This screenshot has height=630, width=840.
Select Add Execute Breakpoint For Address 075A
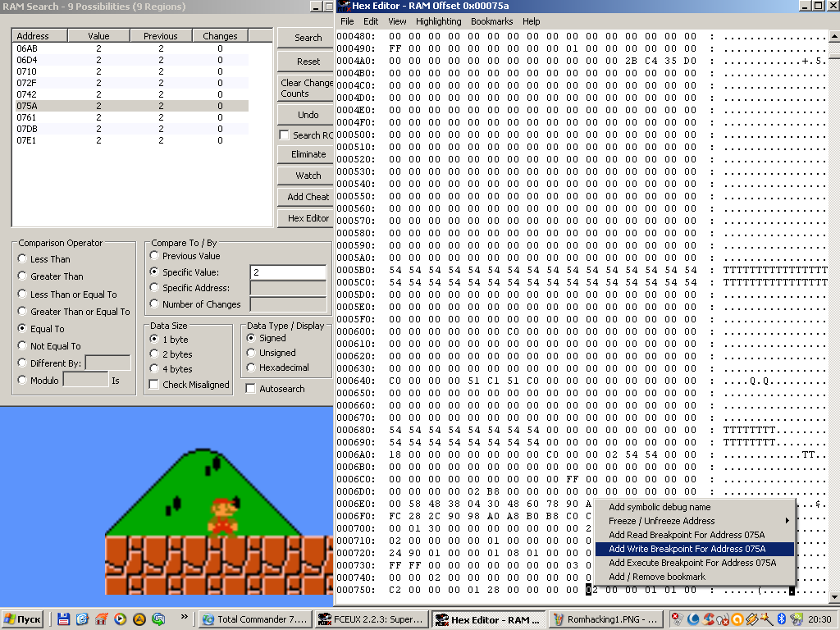(694, 563)
